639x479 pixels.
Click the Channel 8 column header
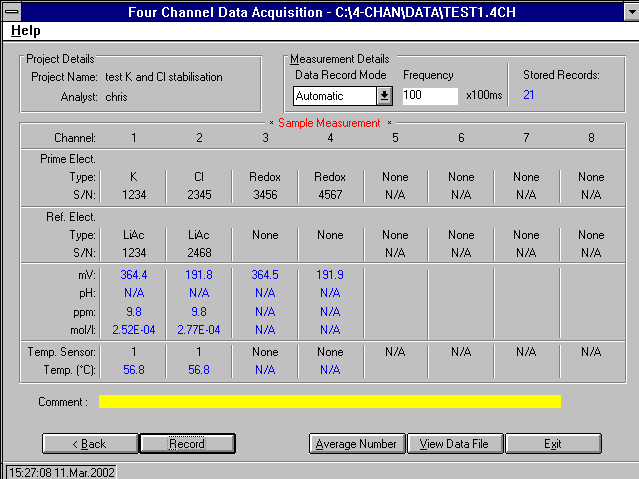591,138
